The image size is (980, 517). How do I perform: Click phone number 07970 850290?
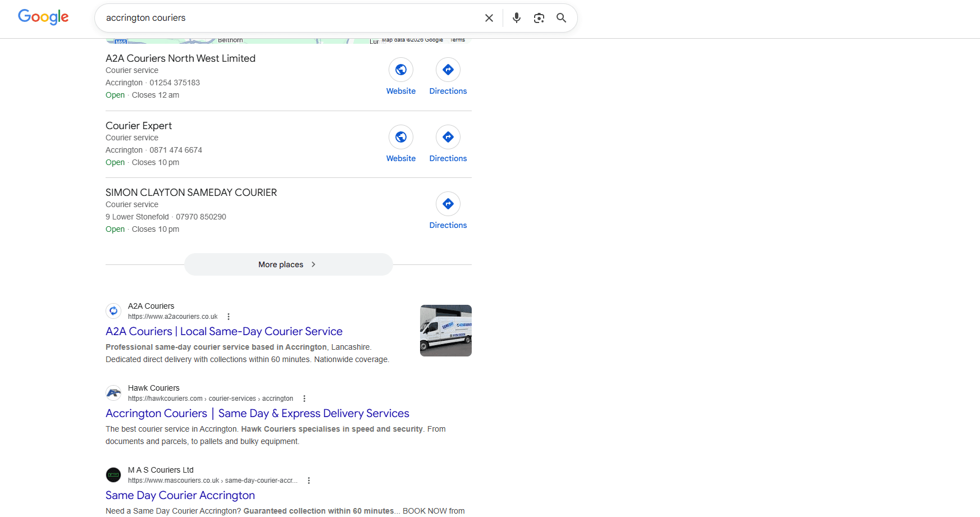click(201, 217)
